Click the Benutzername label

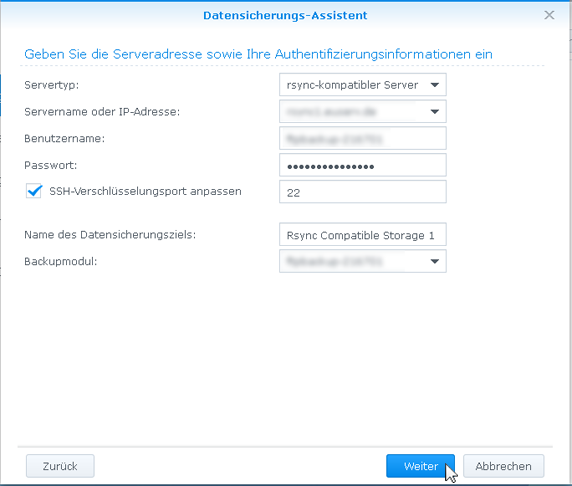65,139
